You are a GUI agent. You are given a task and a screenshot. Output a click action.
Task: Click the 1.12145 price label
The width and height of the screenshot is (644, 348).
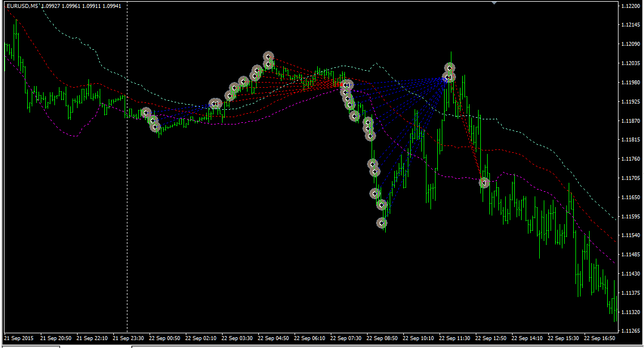pyautogui.click(x=630, y=25)
